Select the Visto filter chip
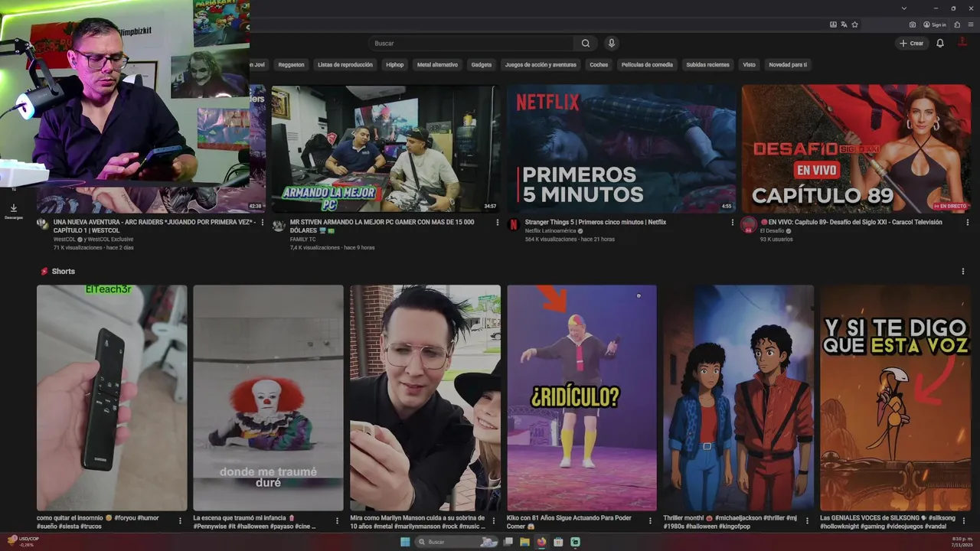 (x=749, y=65)
